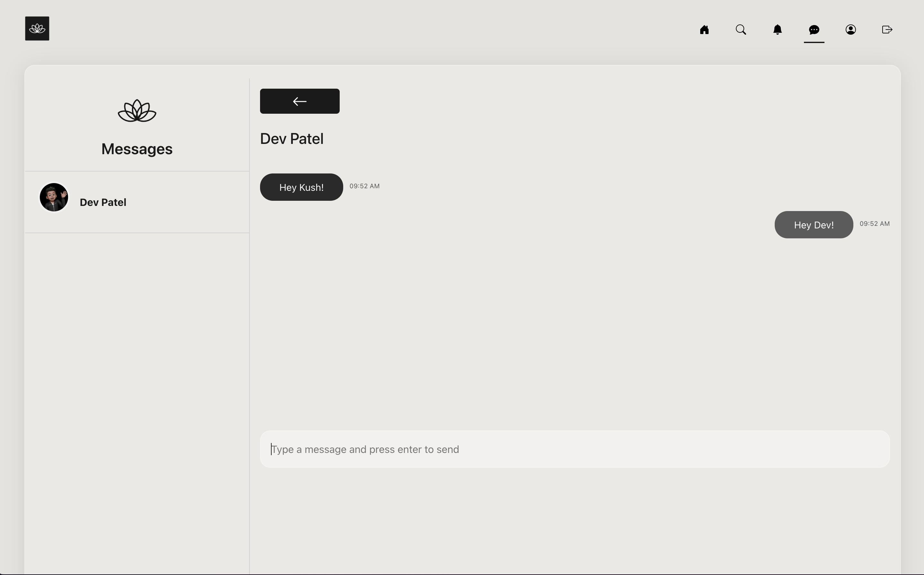Click the lotus icon above Messages heading
This screenshot has height=575, width=924.
pyautogui.click(x=137, y=111)
